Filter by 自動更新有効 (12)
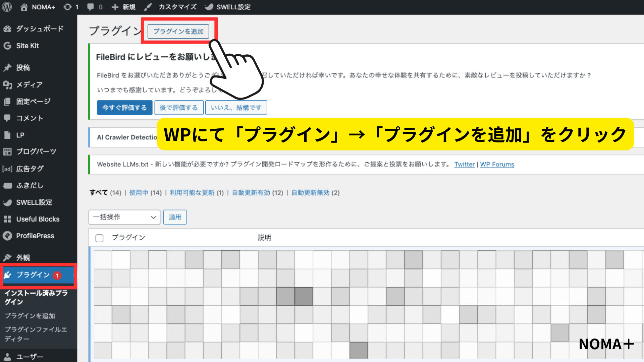This screenshot has height=362, width=644. (x=258, y=193)
